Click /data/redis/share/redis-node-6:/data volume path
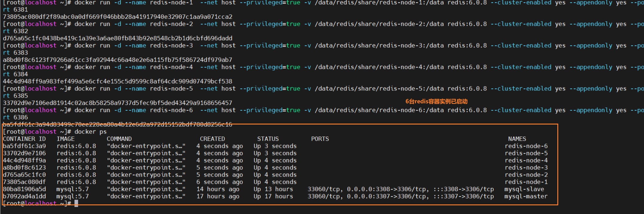This screenshot has height=214, width=644. click(379, 110)
